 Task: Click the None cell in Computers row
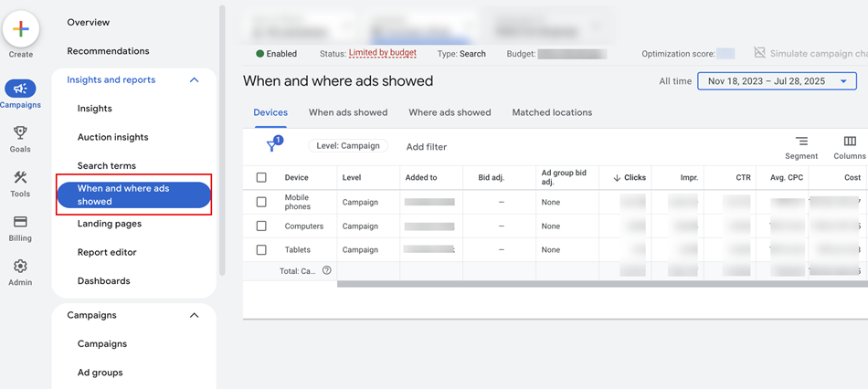(x=551, y=226)
